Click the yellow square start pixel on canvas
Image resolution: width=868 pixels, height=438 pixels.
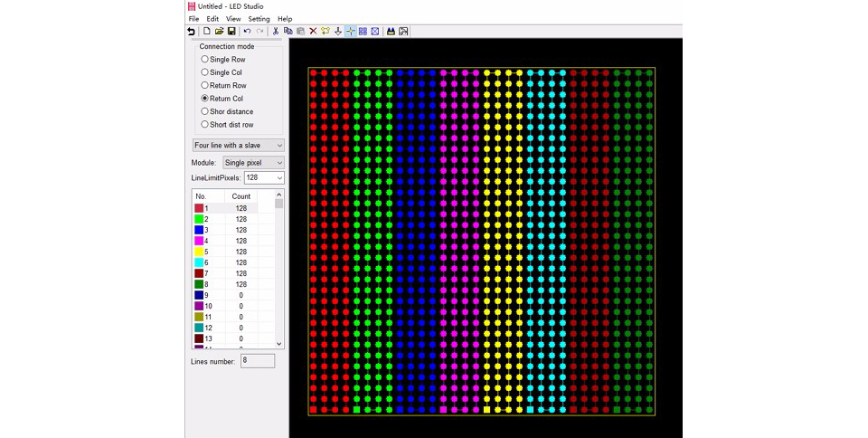click(486, 410)
